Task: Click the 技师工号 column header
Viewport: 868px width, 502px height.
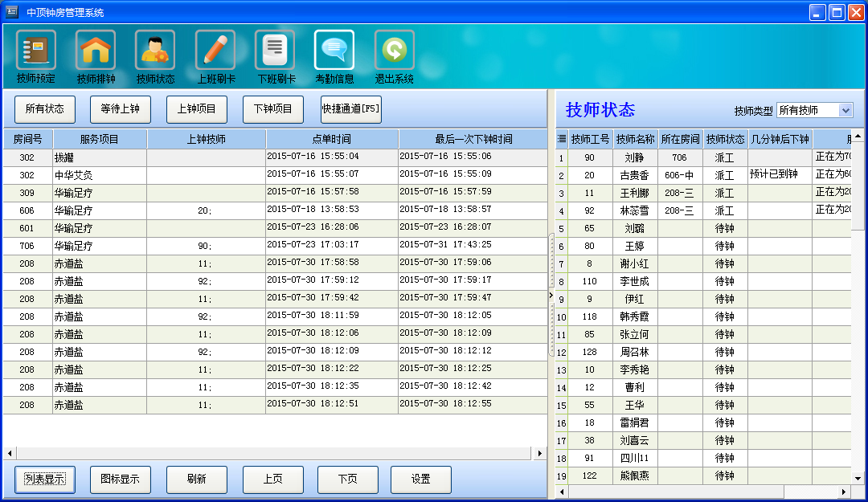Action: [x=591, y=139]
